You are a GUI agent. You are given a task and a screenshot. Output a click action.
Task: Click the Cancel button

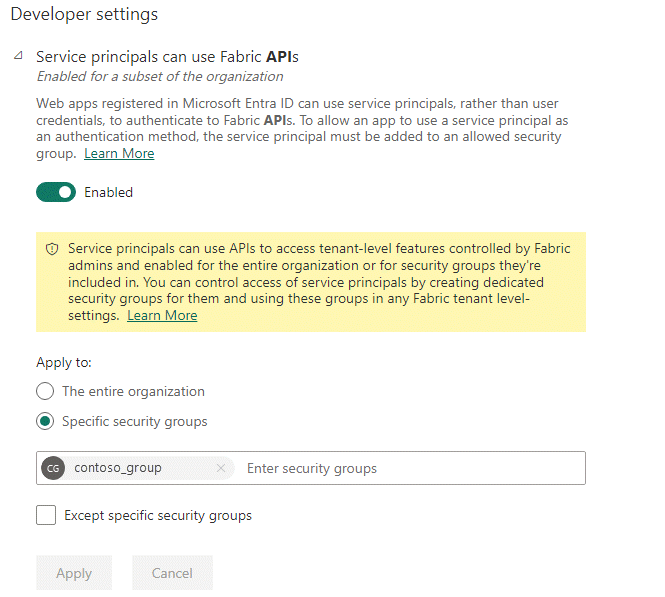tap(172, 573)
